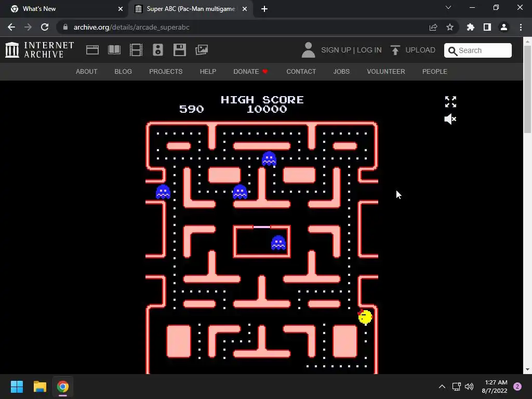Click the user avatar icon
Viewport: 532px width, 399px height.
point(308,50)
